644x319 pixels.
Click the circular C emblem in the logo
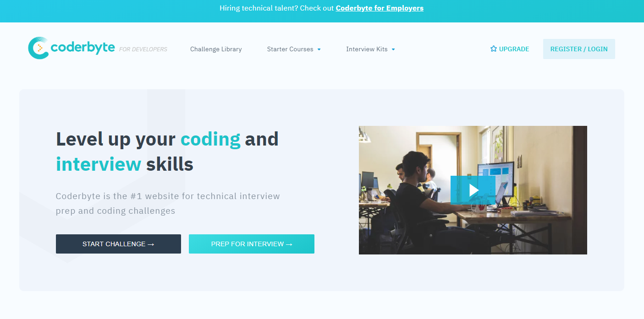pyautogui.click(x=39, y=48)
